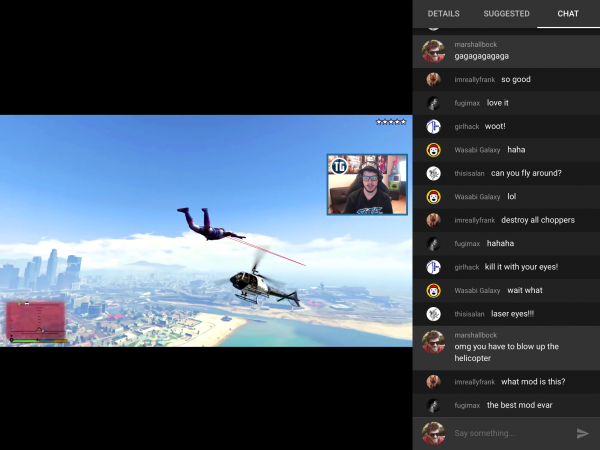Click username thisisalan next to 'laser eyes!!!'
The image size is (600, 450).
pos(469,314)
